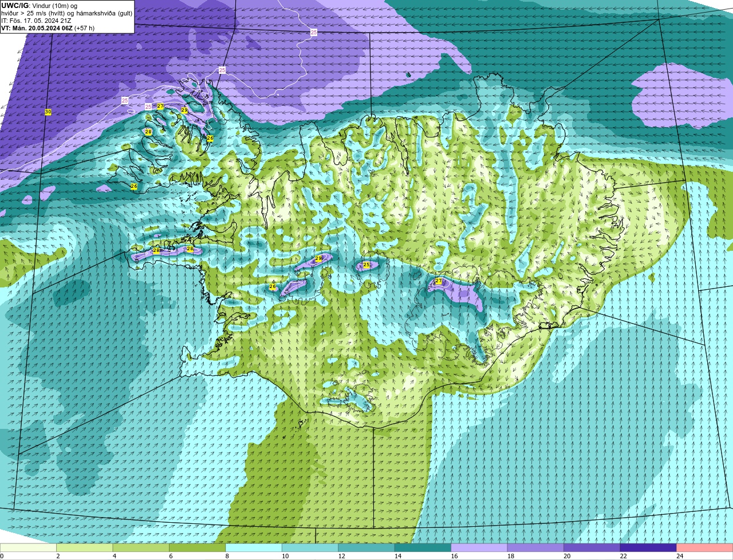This screenshot has width=733, height=560.
Task: Click the olive green 6–8 m/s legend swatch
Action: [198, 547]
